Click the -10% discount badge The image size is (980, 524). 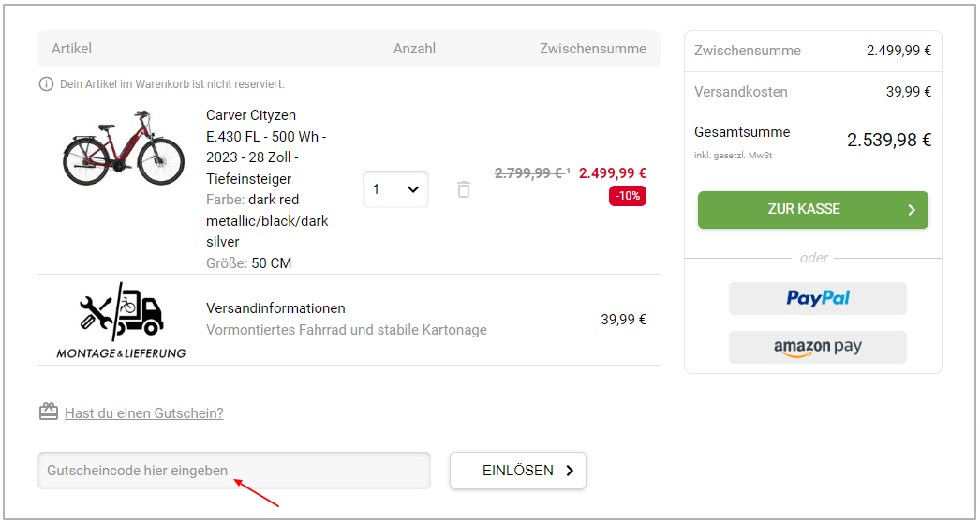(x=628, y=196)
